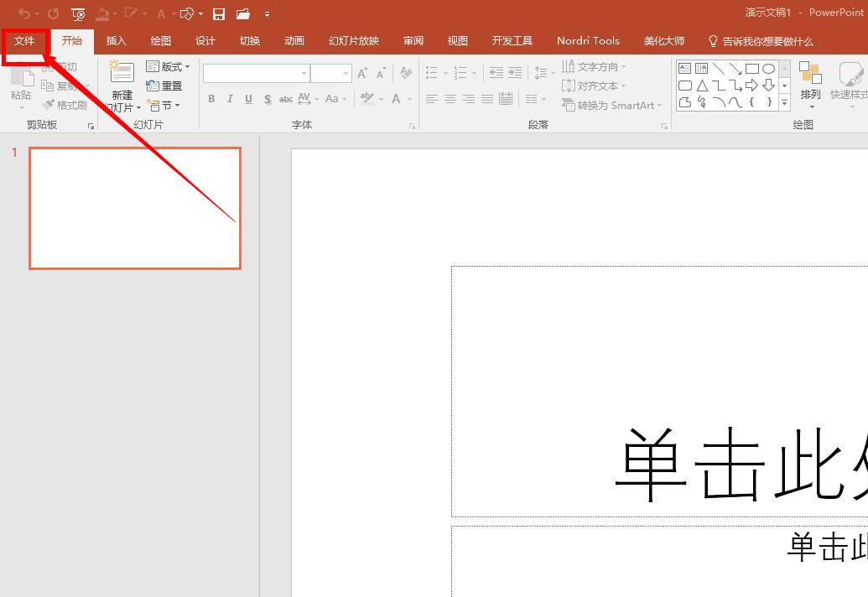
Task: Toggle bold formatting in the Font group
Action: pyautogui.click(x=211, y=99)
